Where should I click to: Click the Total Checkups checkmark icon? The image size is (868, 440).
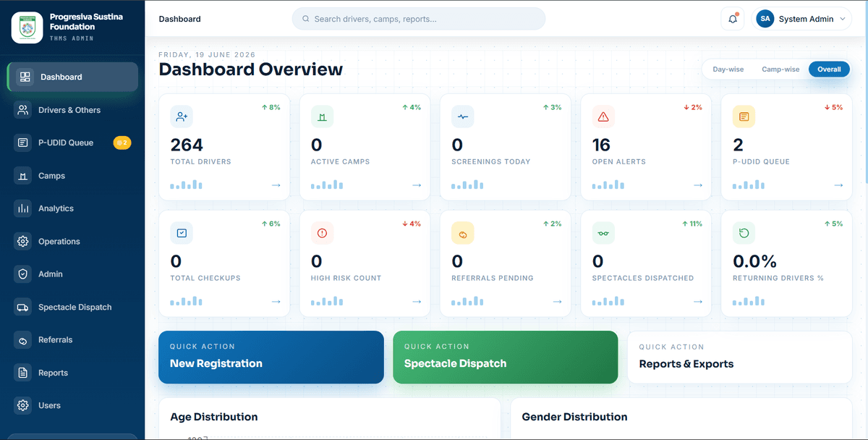coord(182,233)
